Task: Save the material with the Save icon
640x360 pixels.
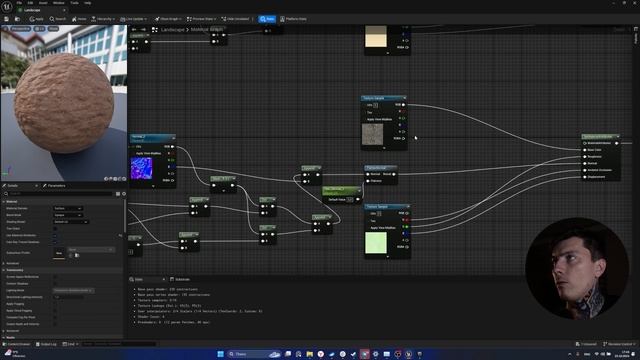Action: [x=7, y=19]
